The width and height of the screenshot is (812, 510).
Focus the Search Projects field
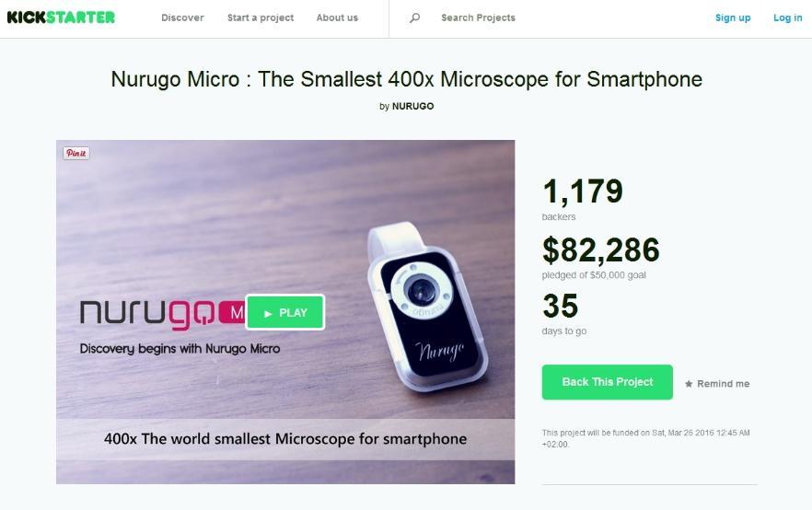click(478, 17)
